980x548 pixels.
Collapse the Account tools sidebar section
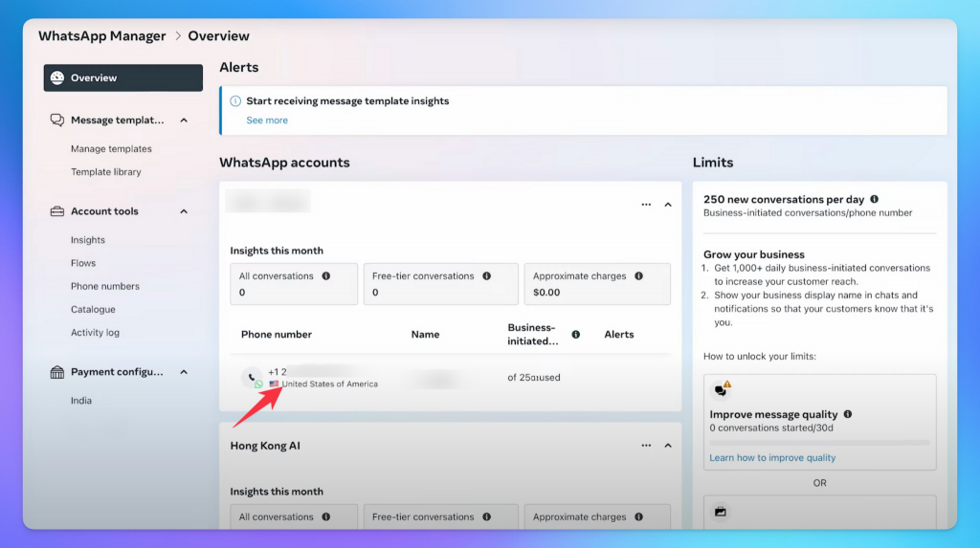[184, 211]
